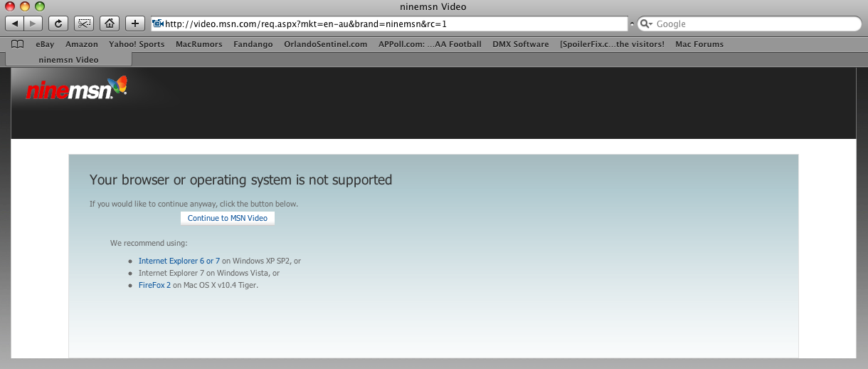868x369 pixels.
Task: Click the 'not supported' heading text
Action: click(x=240, y=180)
